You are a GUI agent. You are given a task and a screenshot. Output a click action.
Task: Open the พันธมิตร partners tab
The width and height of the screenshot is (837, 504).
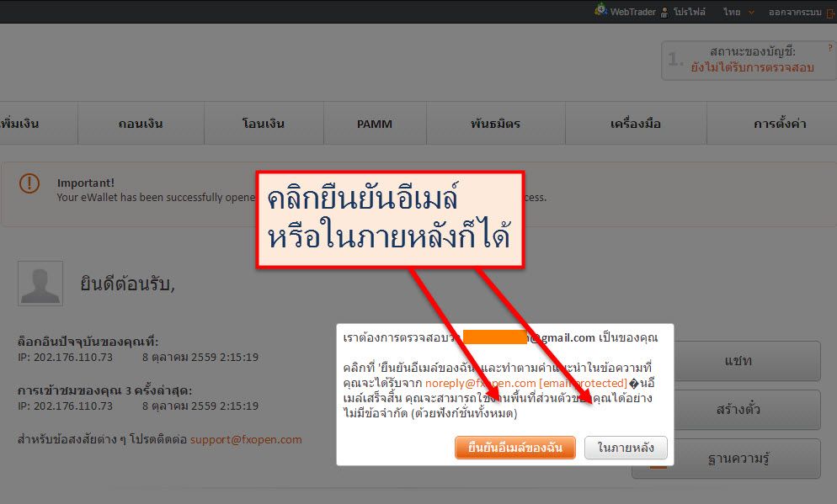(495, 124)
